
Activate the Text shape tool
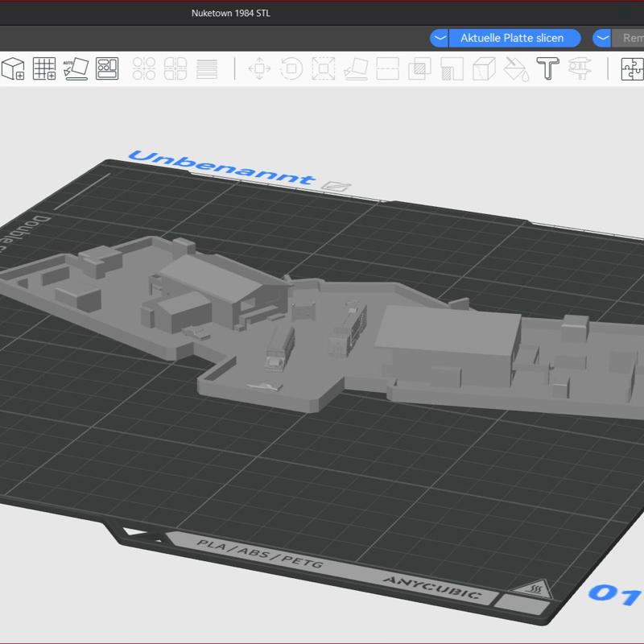coord(547,69)
